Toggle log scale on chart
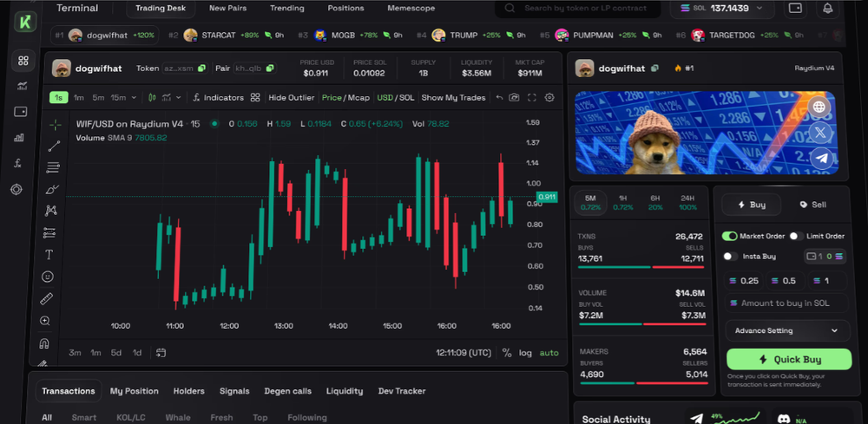The width and height of the screenshot is (868, 424). (x=525, y=353)
